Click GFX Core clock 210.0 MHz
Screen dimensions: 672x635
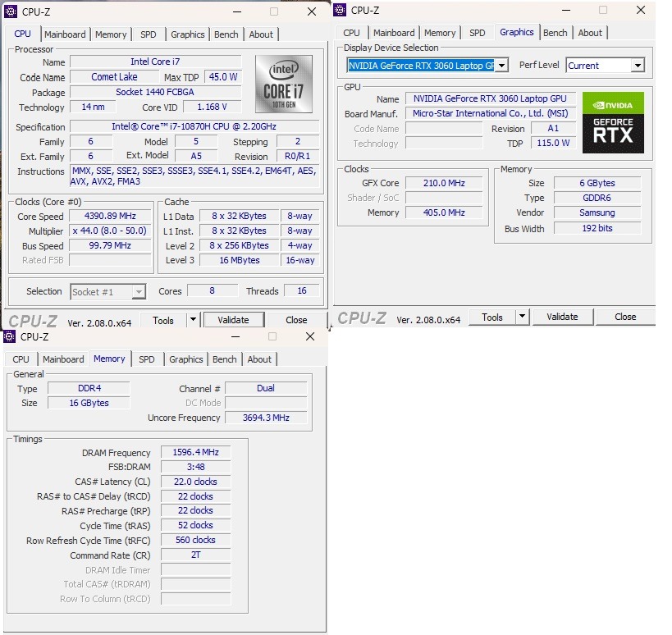[x=444, y=183]
